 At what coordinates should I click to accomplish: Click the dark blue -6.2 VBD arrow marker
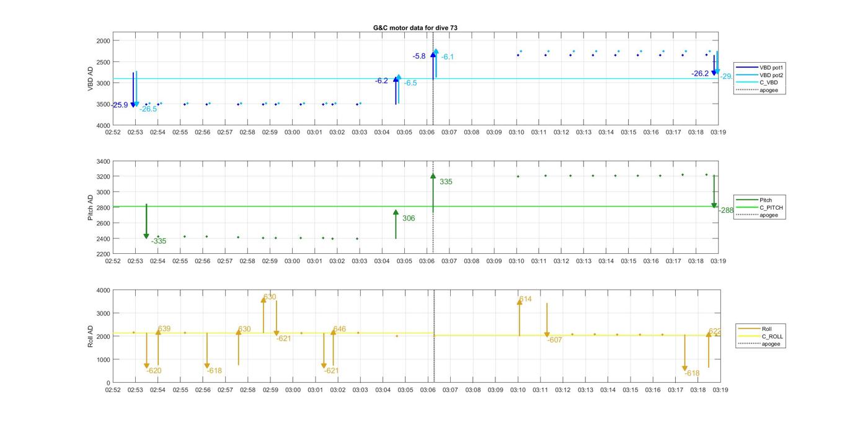coord(396,90)
